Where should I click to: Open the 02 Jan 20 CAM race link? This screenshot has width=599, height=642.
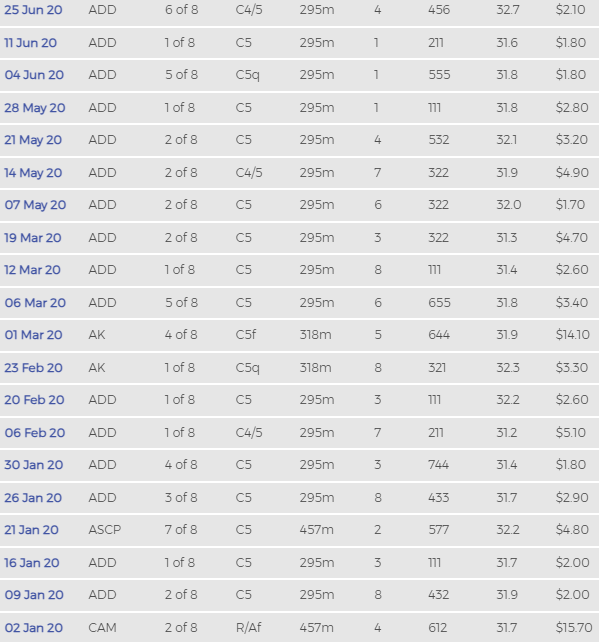coord(34,628)
